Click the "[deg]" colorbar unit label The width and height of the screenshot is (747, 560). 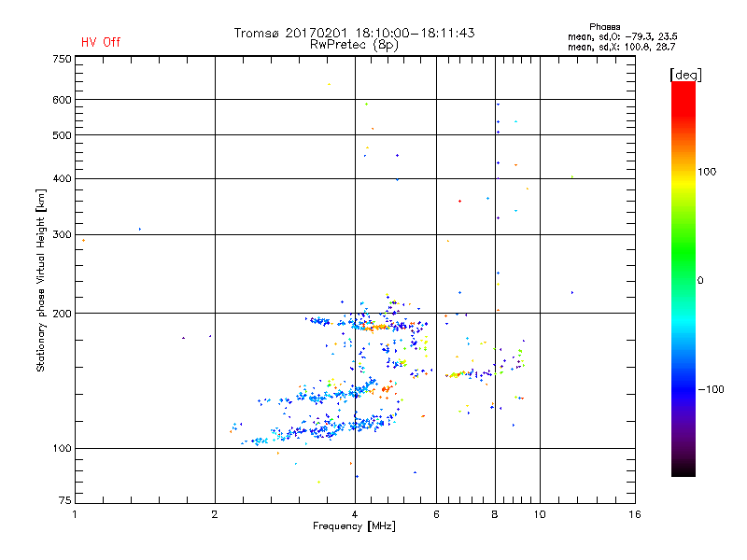point(686,74)
